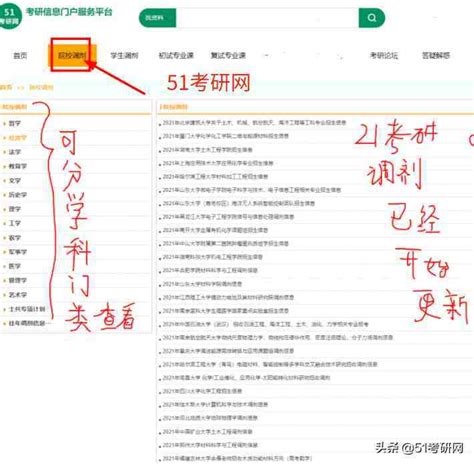
Task: Click 首页 in the breadcrumb trail
Action: click(x=6, y=87)
